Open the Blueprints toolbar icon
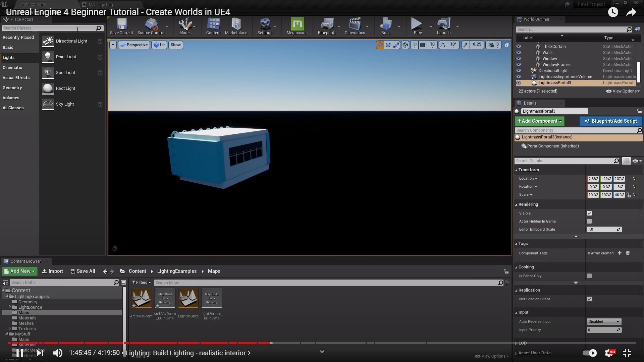 (x=327, y=24)
